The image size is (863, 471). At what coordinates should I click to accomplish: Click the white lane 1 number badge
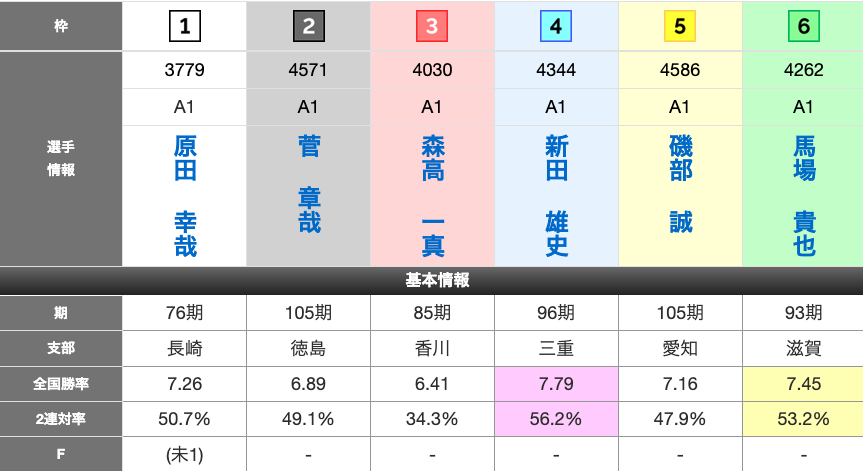pyautogui.click(x=185, y=27)
